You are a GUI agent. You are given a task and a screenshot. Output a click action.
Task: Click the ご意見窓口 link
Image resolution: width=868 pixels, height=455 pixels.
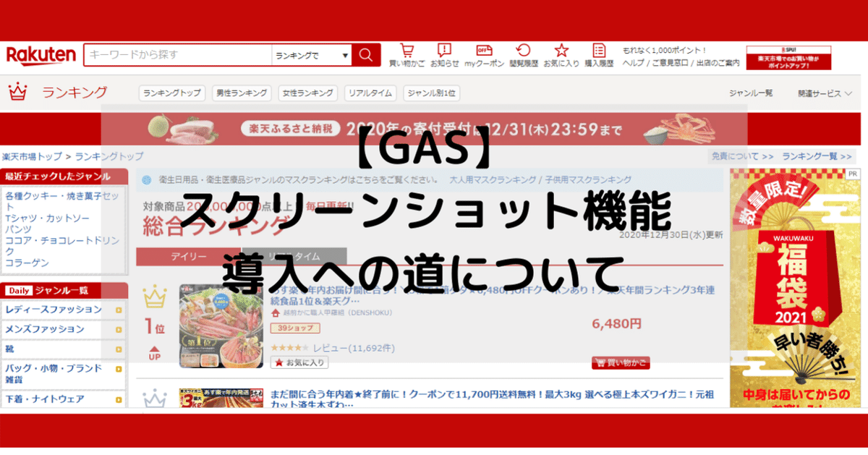[x=670, y=63]
